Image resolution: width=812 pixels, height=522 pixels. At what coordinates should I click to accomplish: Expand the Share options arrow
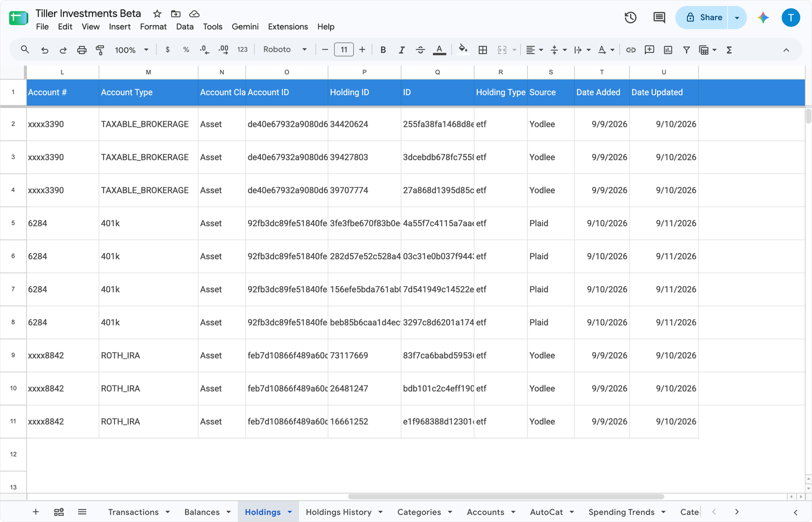click(737, 18)
